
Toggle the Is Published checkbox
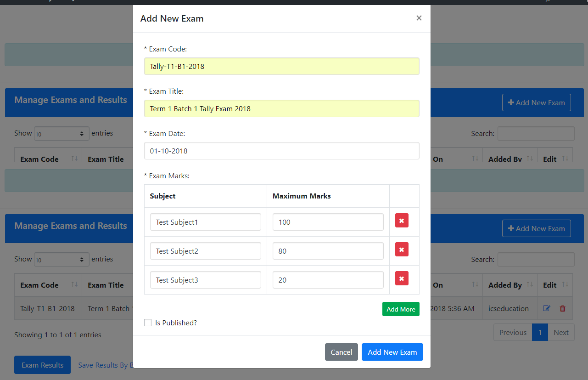[x=148, y=323]
